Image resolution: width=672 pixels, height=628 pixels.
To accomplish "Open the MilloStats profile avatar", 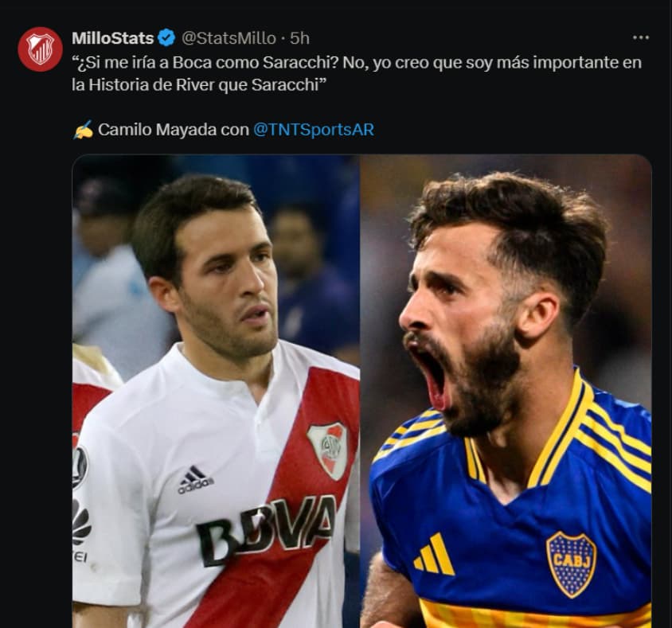I will click(41, 49).
